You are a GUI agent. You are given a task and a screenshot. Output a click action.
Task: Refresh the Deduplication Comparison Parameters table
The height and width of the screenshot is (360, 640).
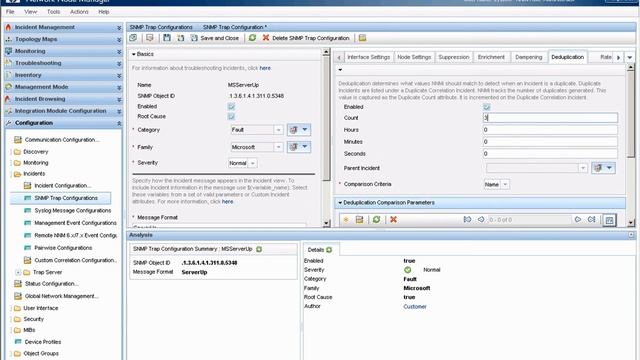376,220
